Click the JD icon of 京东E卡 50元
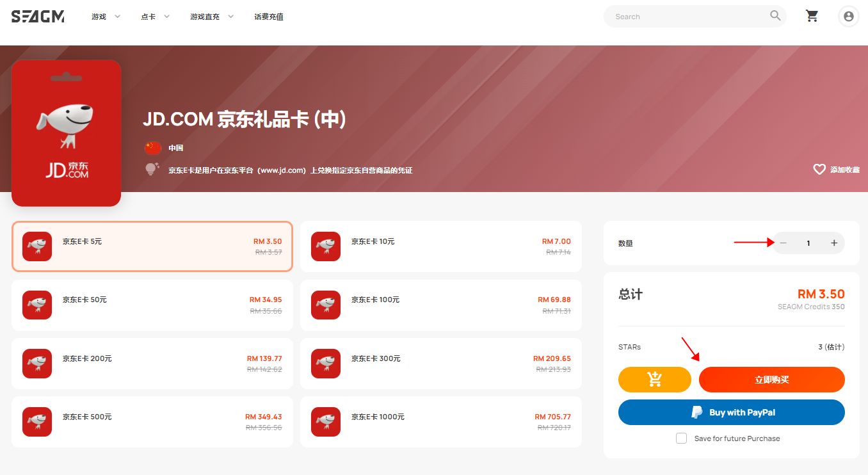Image resolution: width=868 pixels, height=475 pixels. [37, 305]
